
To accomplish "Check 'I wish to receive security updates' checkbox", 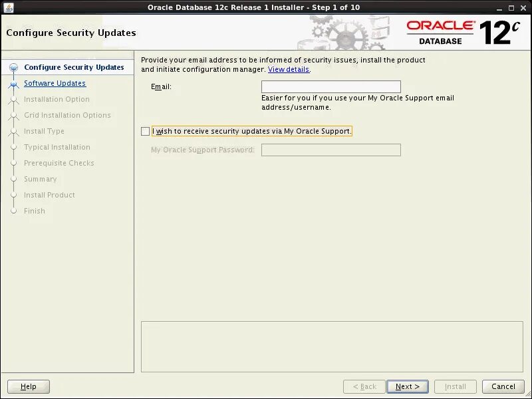I will (145, 131).
